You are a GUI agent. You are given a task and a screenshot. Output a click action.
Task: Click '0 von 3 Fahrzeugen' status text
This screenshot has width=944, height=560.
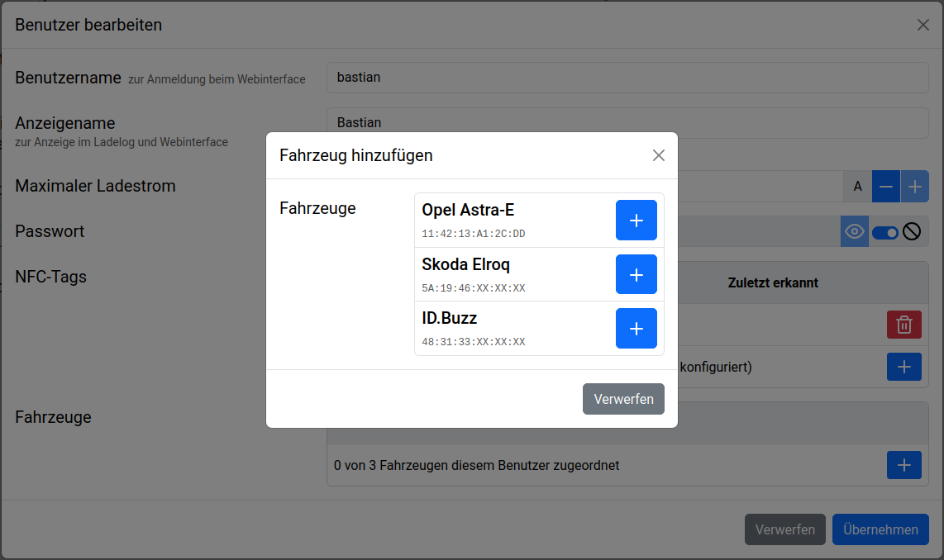coord(476,466)
